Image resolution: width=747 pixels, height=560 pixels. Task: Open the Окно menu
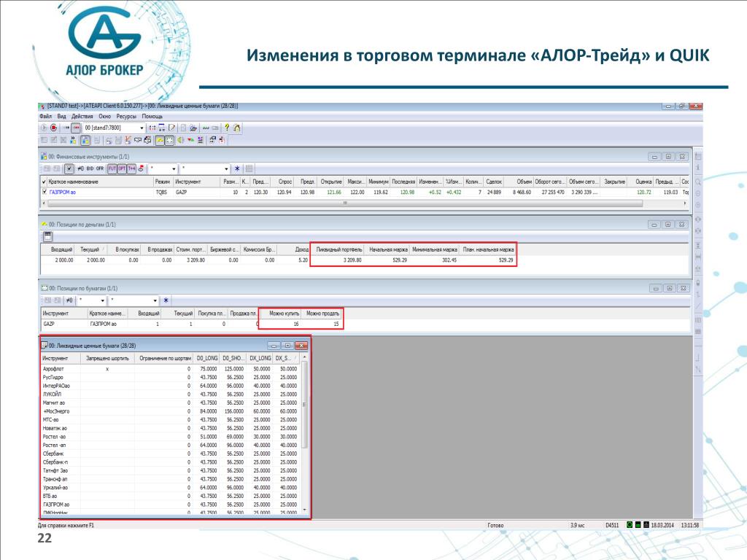tap(104, 116)
